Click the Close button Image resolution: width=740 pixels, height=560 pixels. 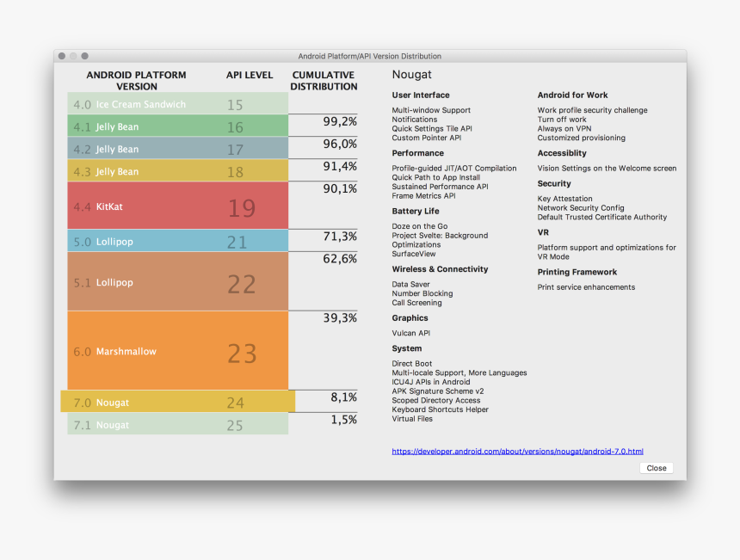pyautogui.click(x=656, y=468)
